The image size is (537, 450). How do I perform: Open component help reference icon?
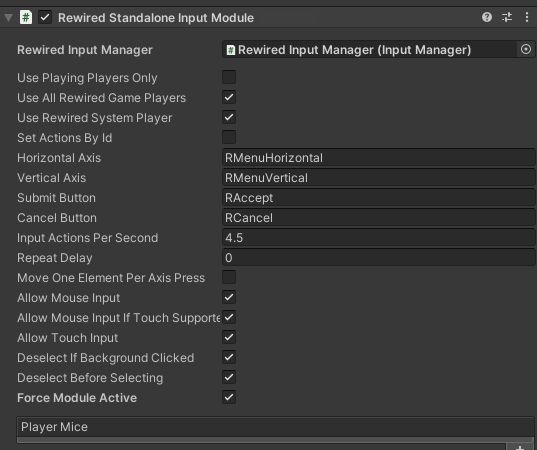click(x=487, y=17)
